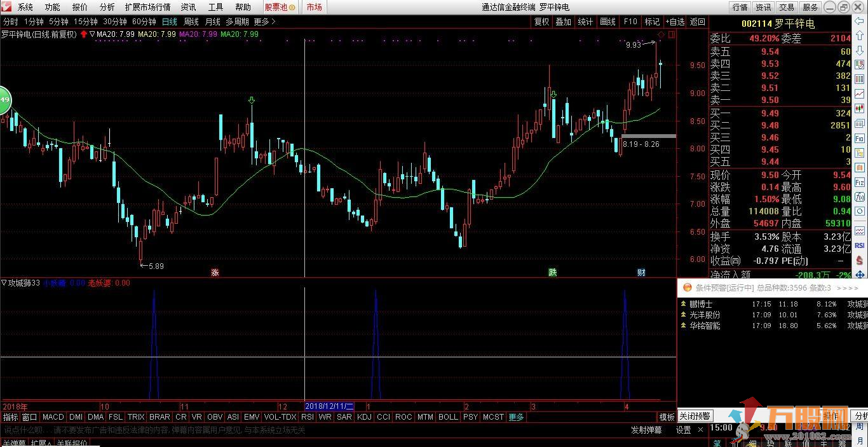
Task: Click the 画线 drawing button
Action: pos(608,22)
